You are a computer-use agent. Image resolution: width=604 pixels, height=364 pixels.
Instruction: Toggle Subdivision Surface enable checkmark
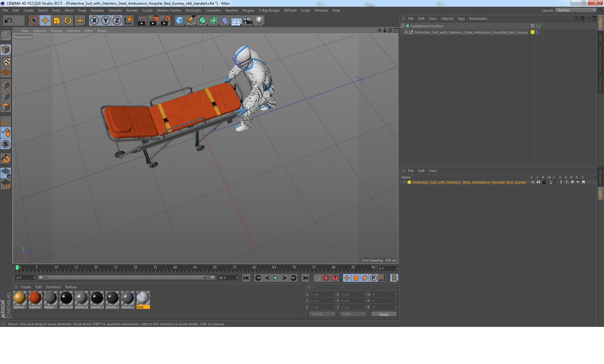pos(540,26)
